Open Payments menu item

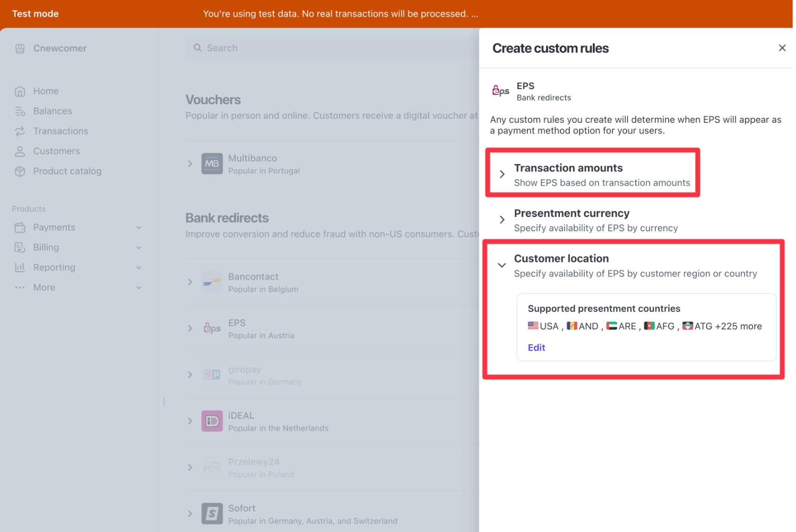pos(54,228)
